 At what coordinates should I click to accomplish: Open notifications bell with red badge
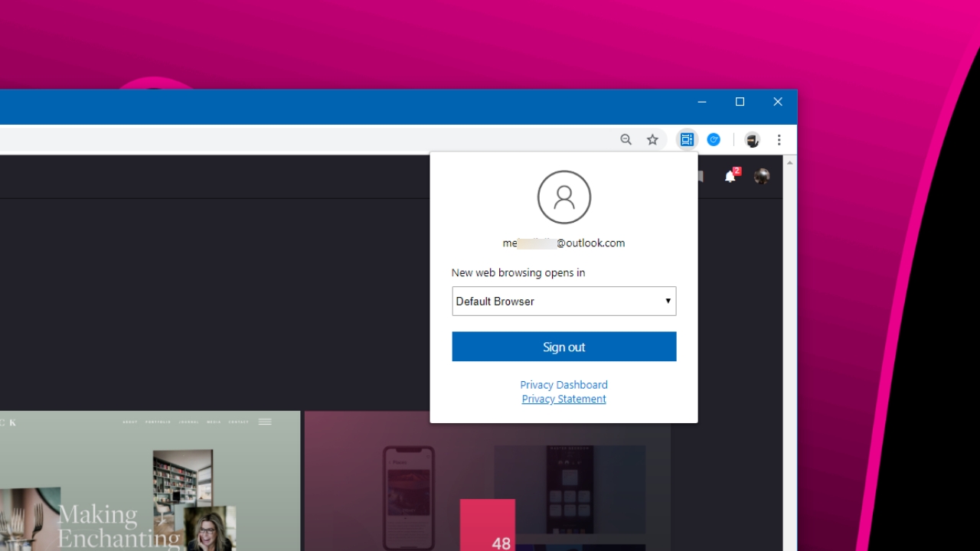(731, 176)
